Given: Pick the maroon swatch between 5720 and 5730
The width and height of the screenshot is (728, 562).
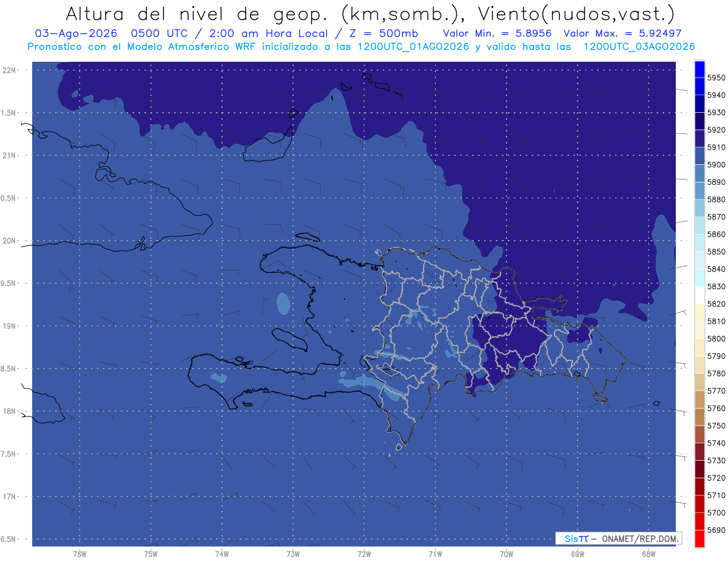Looking at the screenshot, I should click(x=699, y=469).
